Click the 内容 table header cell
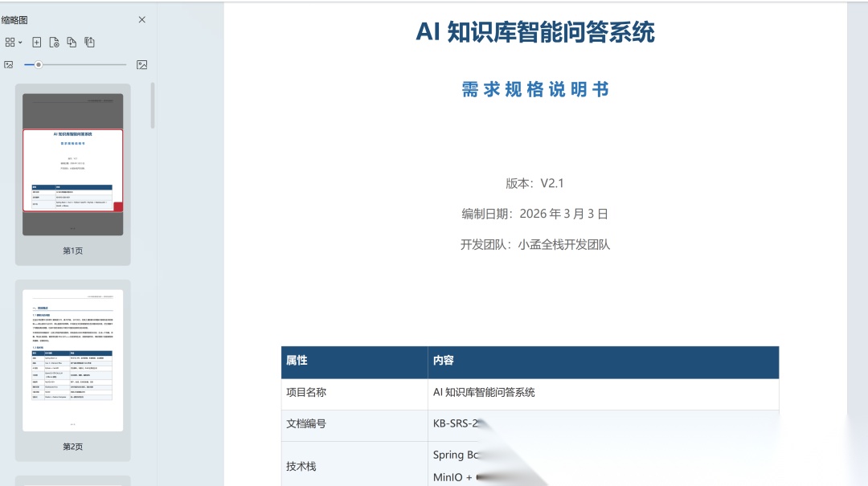 [604, 362]
